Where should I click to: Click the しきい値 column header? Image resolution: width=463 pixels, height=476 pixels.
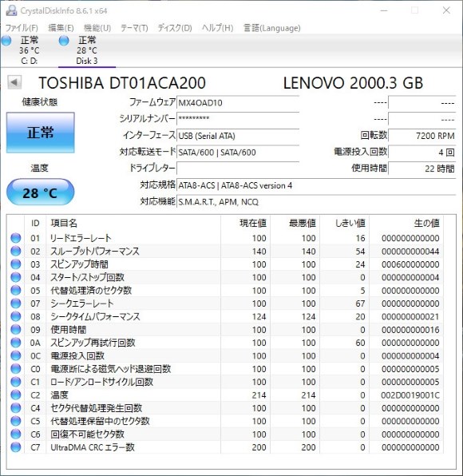point(344,223)
